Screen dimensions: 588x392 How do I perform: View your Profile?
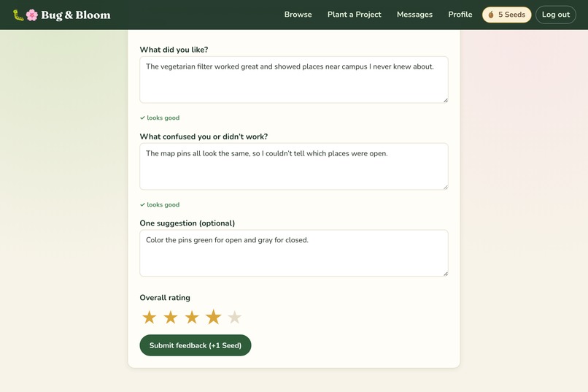click(460, 15)
